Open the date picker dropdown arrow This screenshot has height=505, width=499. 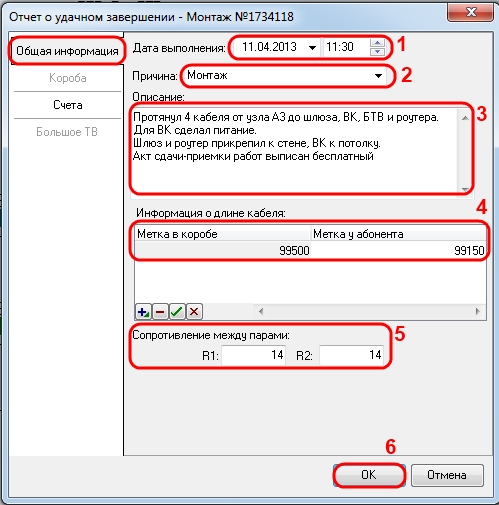coord(312,48)
